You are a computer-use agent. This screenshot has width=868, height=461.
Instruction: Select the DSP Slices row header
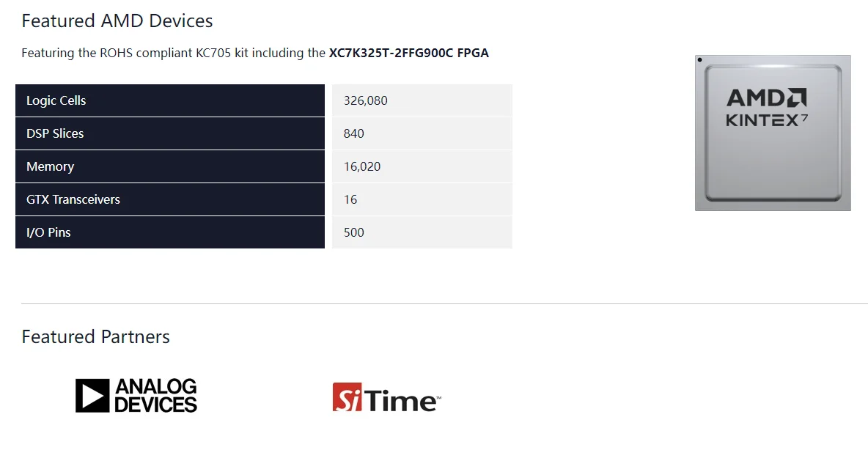point(170,133)
